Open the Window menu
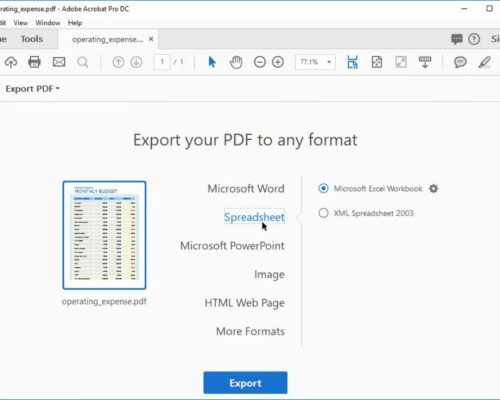This screenshot has width=500, height=400. pos(48,23)
